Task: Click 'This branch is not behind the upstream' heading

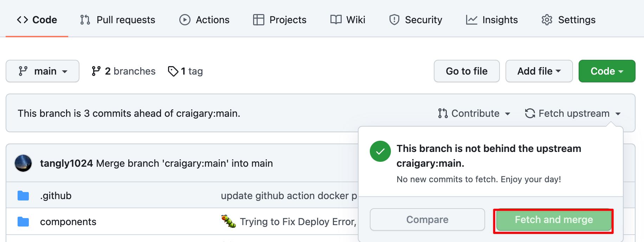Action: click(x=489, y=156)
